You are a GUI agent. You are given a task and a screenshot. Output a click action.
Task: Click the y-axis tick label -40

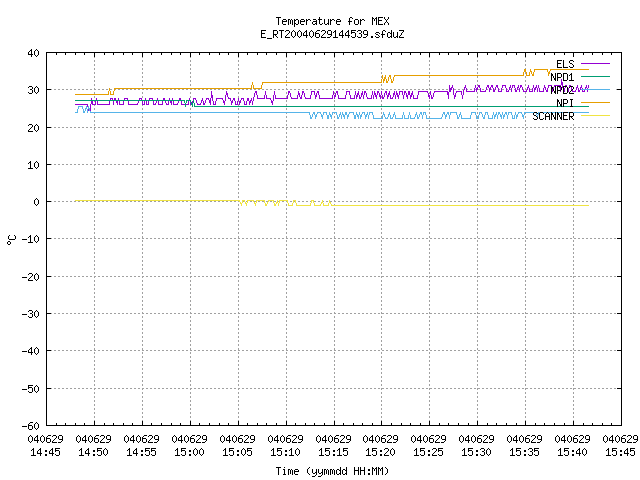31,351
